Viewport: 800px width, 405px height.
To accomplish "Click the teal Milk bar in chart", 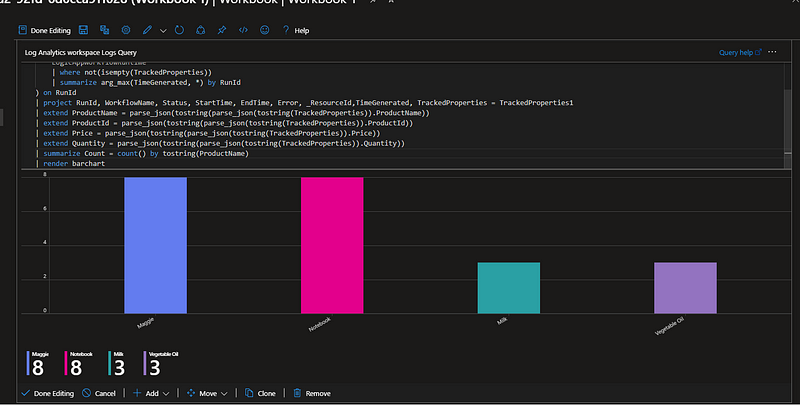I will pos(509,288).
